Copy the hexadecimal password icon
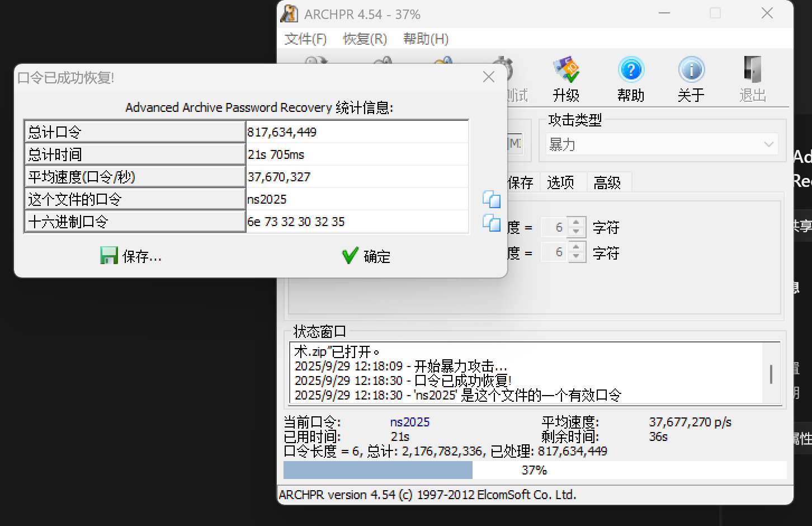812x526 pixels. [x=491, y=223]
